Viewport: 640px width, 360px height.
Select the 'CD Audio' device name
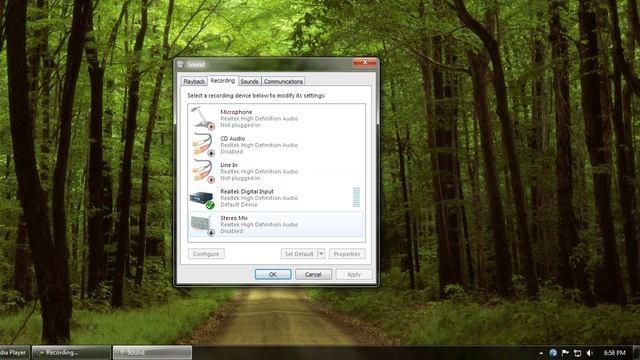(233, 138)
